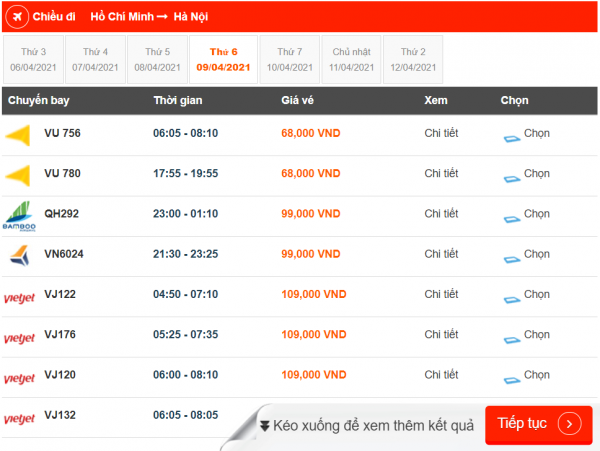
Task: Click the 99,000 VND price of QH292
Action: click(311, 213)
